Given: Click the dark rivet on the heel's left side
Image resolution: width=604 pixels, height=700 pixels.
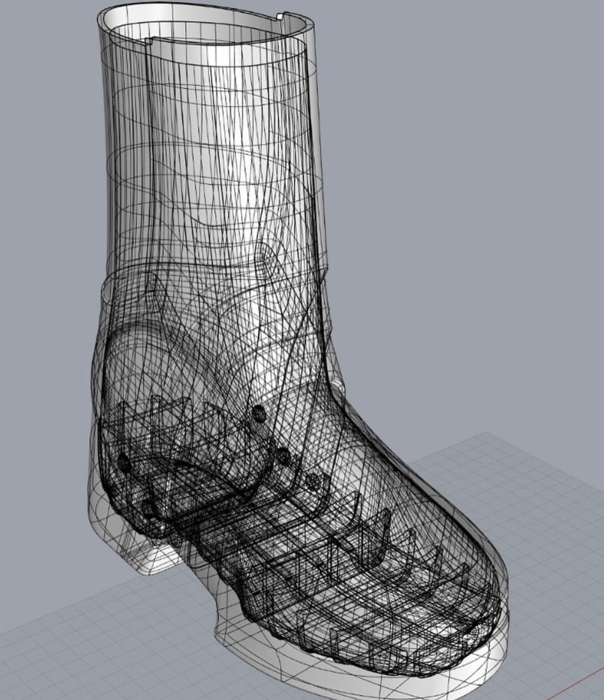Looking at the screenshot, I should point(124,461).
